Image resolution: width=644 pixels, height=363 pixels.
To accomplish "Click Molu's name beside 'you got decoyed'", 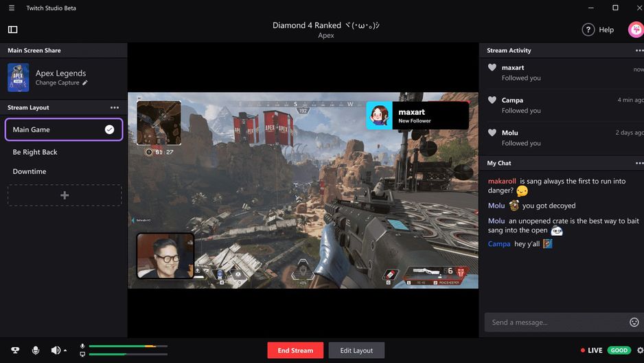I will coord(496,206).
